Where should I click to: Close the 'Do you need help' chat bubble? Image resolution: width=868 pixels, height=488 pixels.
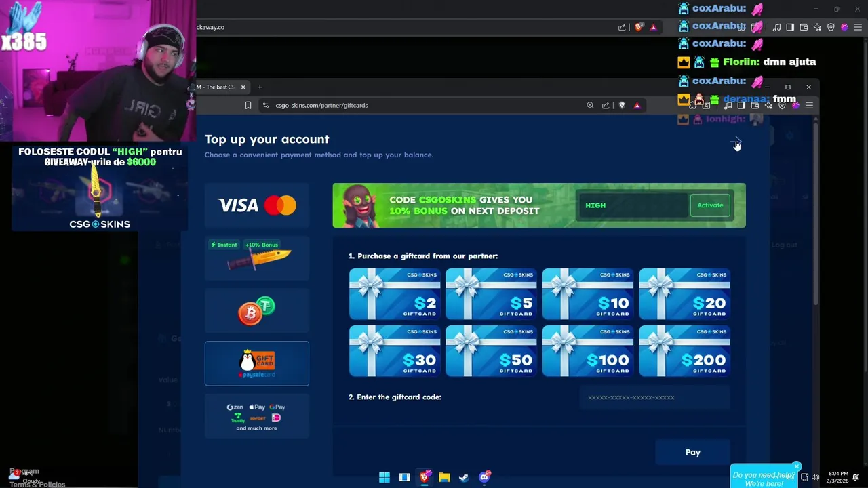796,466
